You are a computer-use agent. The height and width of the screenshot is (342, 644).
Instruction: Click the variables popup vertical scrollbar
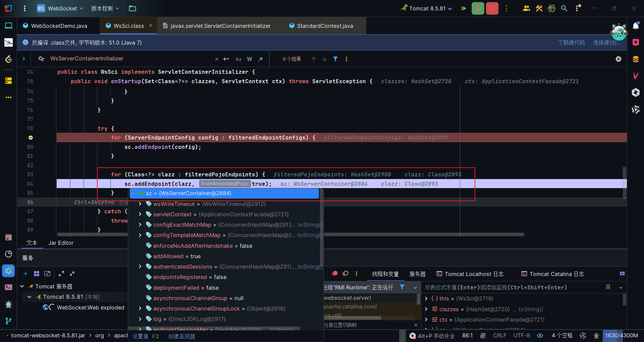pos(321,228)
